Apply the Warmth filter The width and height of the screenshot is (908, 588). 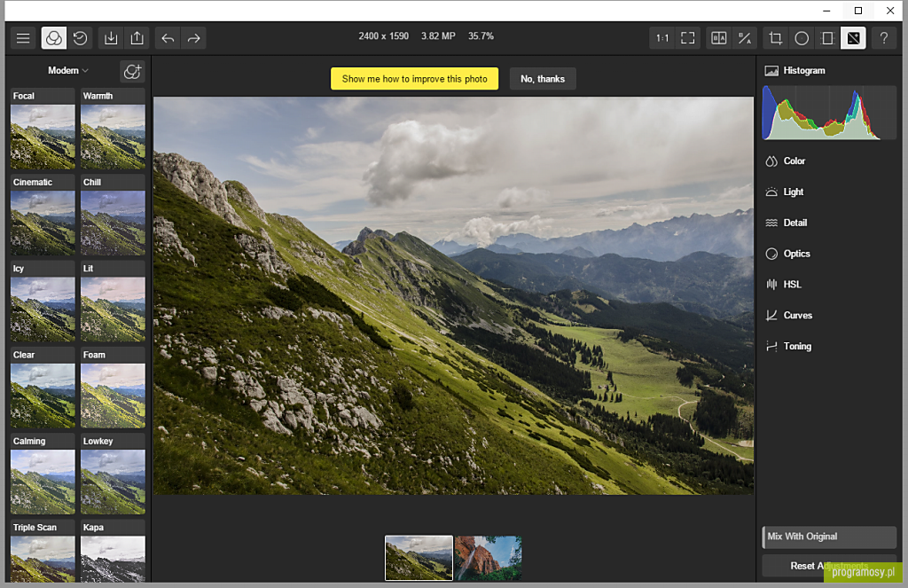point(113,129)
